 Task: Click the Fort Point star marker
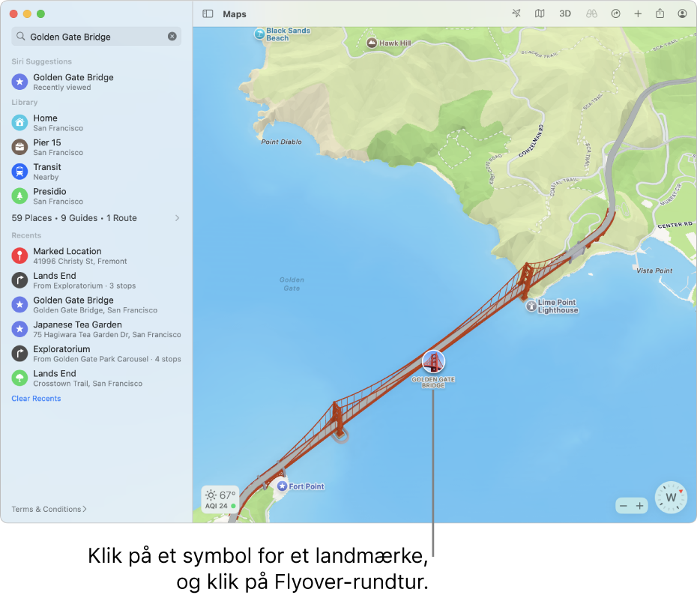(x=283, y=487)
